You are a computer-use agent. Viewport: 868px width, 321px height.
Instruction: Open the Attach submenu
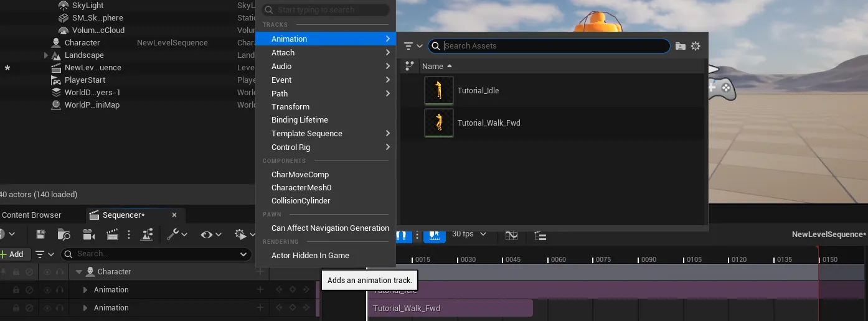(326, 52)
